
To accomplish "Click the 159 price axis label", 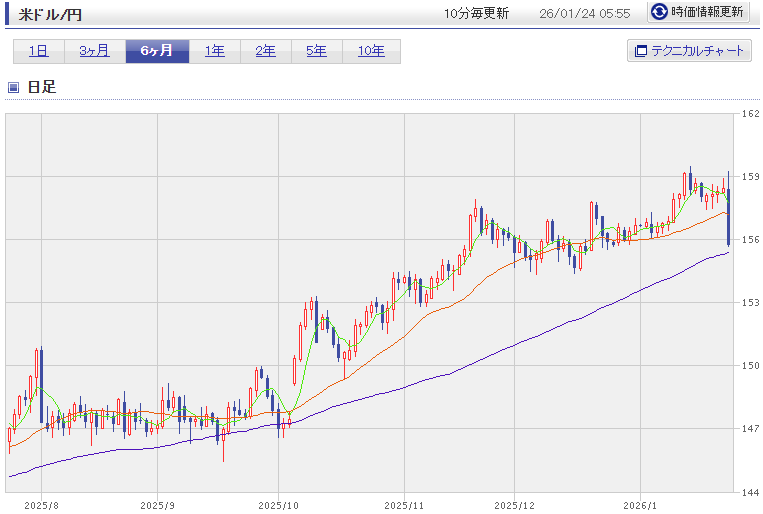I will click(x=749, y=177).
